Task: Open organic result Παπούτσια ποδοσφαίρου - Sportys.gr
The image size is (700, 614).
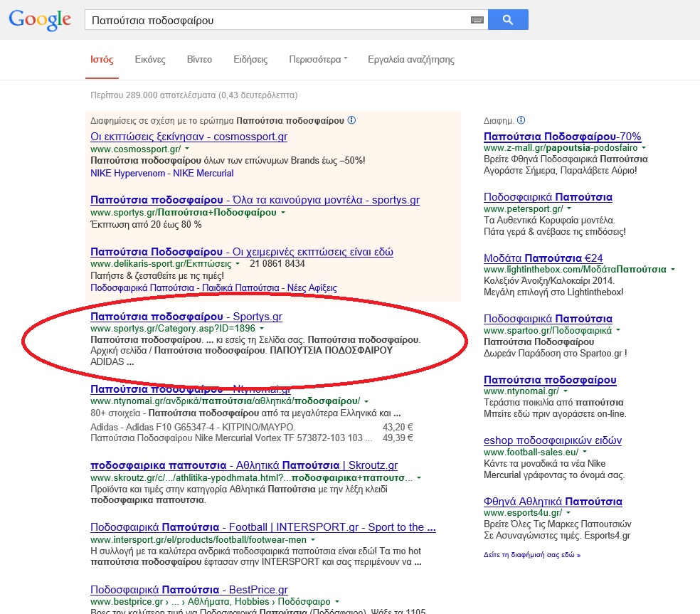Action: tap(186, 317)
